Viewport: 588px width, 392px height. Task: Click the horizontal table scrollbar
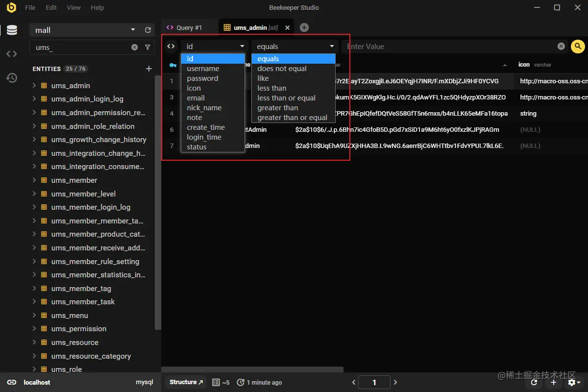point(252,369)
